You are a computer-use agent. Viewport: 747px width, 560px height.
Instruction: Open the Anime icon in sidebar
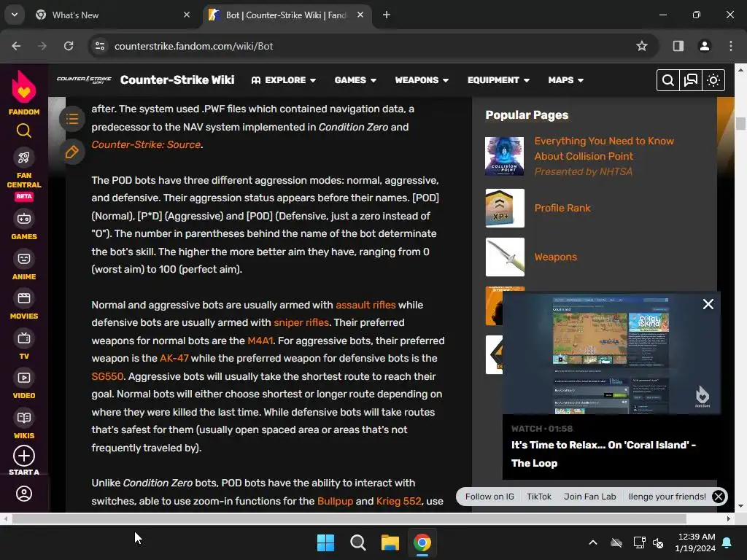tap(24, 259)
